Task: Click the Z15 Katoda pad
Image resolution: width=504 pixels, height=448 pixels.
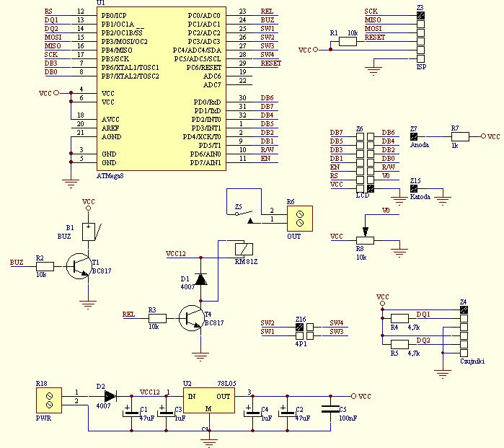Action: (414, 188)
